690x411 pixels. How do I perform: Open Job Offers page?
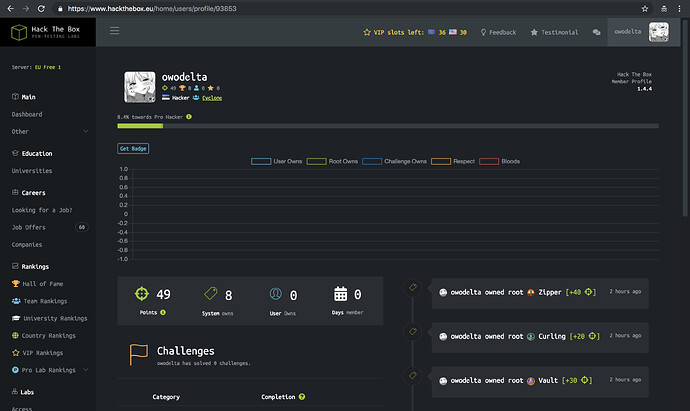tap(29, 227)
